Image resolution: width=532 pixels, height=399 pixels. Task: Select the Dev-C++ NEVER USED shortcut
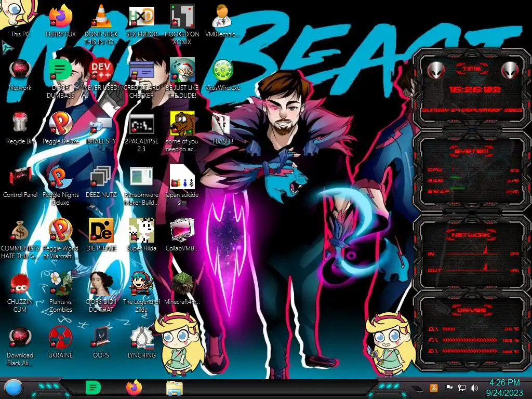click(101, 70)
